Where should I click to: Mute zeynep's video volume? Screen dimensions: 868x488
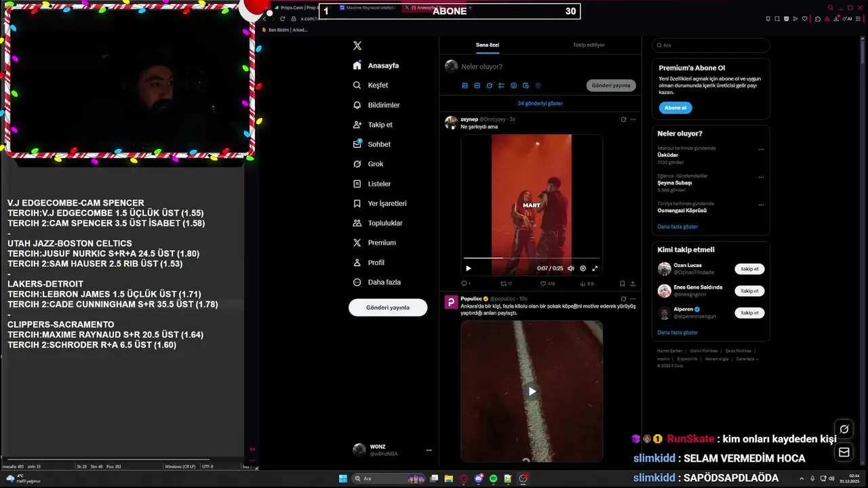[x=570, y=268]
